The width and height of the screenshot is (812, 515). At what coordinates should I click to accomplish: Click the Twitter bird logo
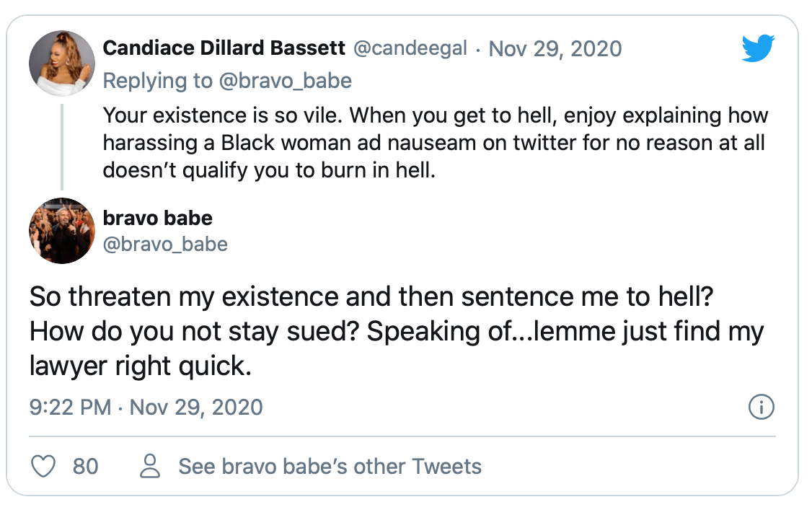pyautogui.click(x=758, y=48)
